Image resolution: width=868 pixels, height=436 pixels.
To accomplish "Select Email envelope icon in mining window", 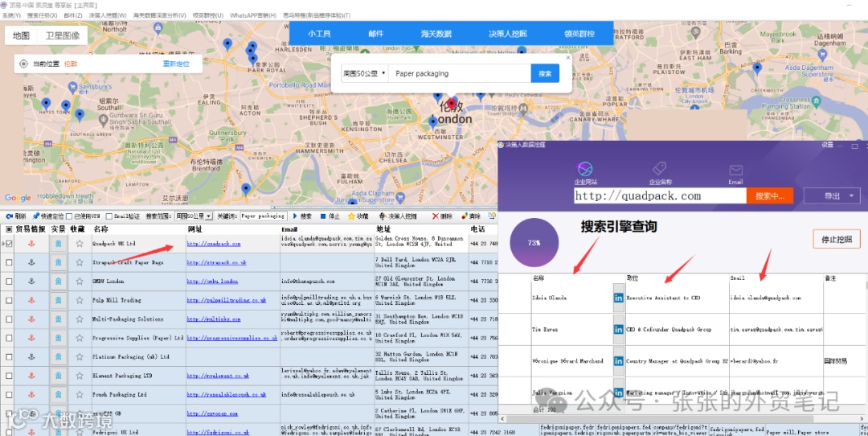I will [735, 170].
